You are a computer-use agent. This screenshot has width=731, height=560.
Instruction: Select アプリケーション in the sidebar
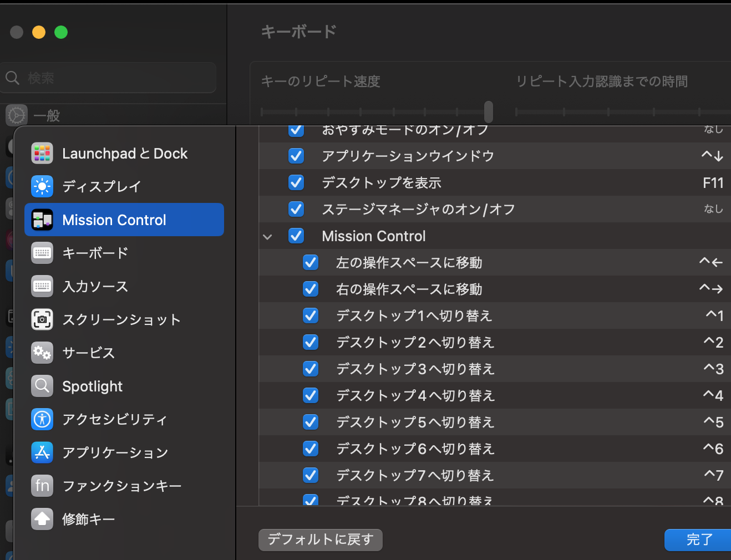point(115,452)
